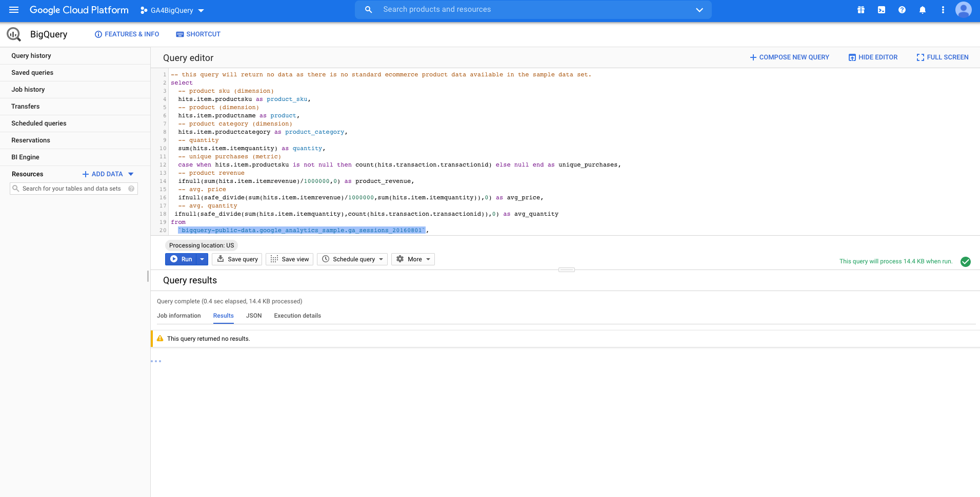Click the Save query button
980x497 pixels.
click(x=237, y=259)
